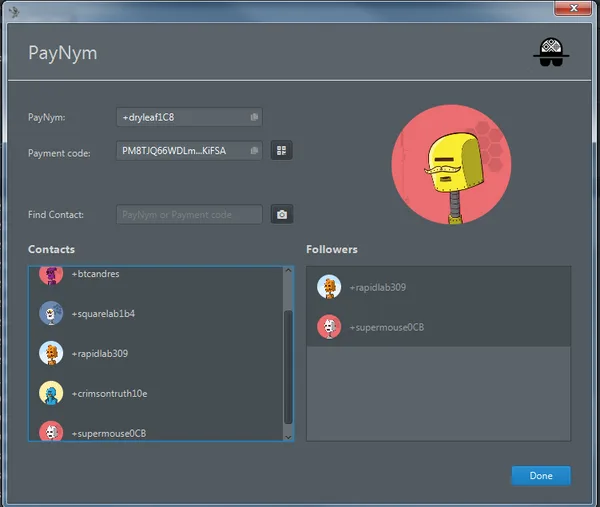This screenshot has height=507, width=600.
Task: Show payment code QR code
Action: [282, 150]
